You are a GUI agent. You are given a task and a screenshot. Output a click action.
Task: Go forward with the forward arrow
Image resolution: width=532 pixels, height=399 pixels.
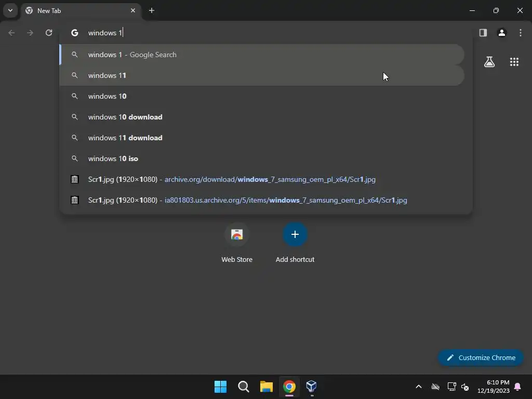[30, 33]
